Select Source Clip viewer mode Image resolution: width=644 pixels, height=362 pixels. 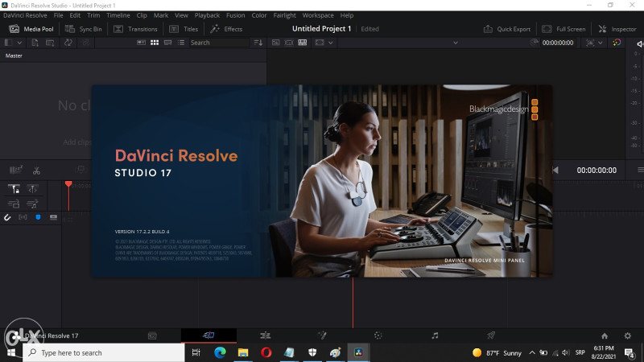pos(275,43)
